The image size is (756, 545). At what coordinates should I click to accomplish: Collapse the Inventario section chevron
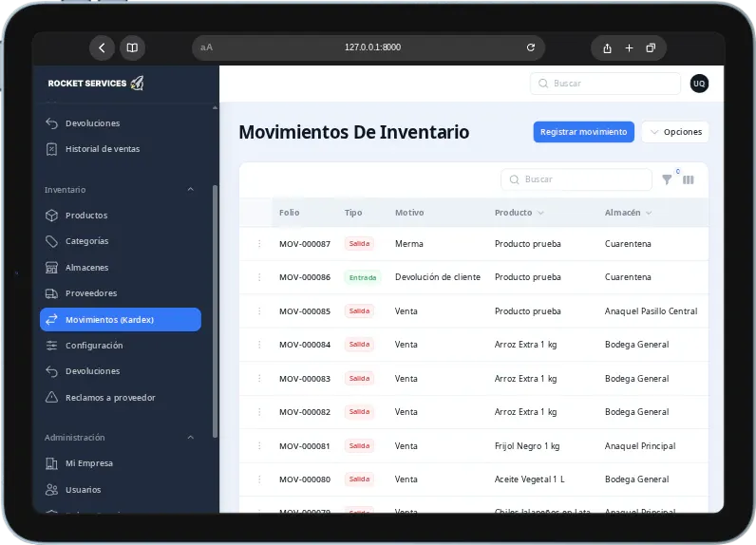tap(191, 189)
